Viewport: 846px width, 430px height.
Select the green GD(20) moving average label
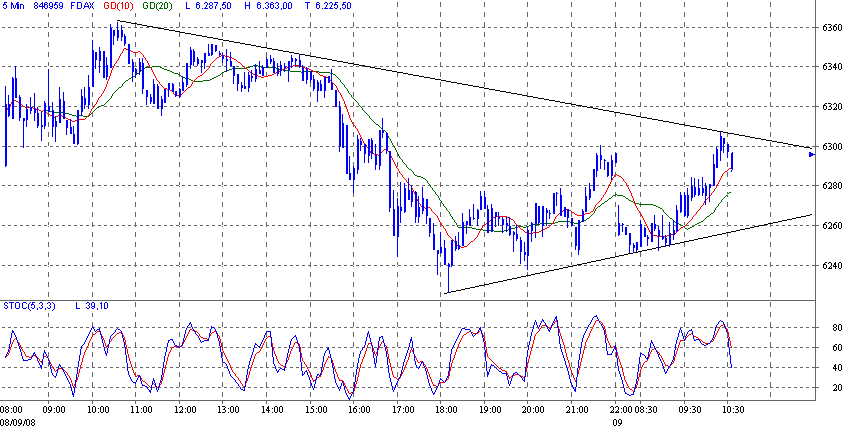(x=159, y=7)
